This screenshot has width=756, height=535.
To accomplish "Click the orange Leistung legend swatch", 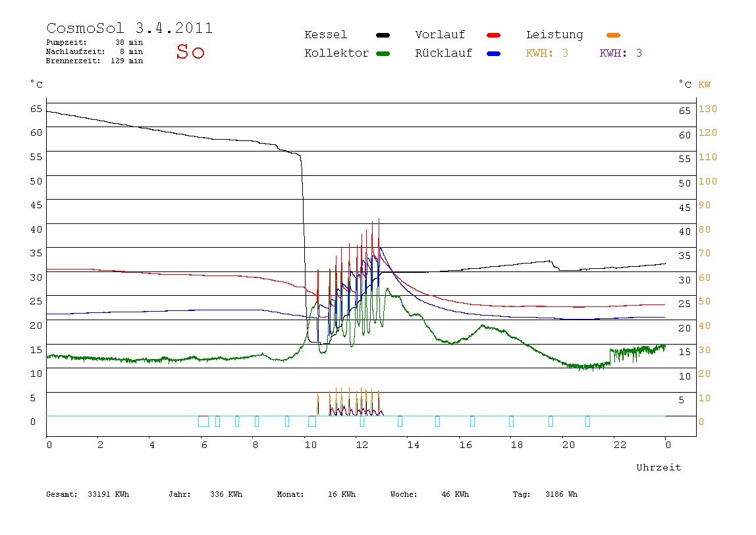I will 613,35.
